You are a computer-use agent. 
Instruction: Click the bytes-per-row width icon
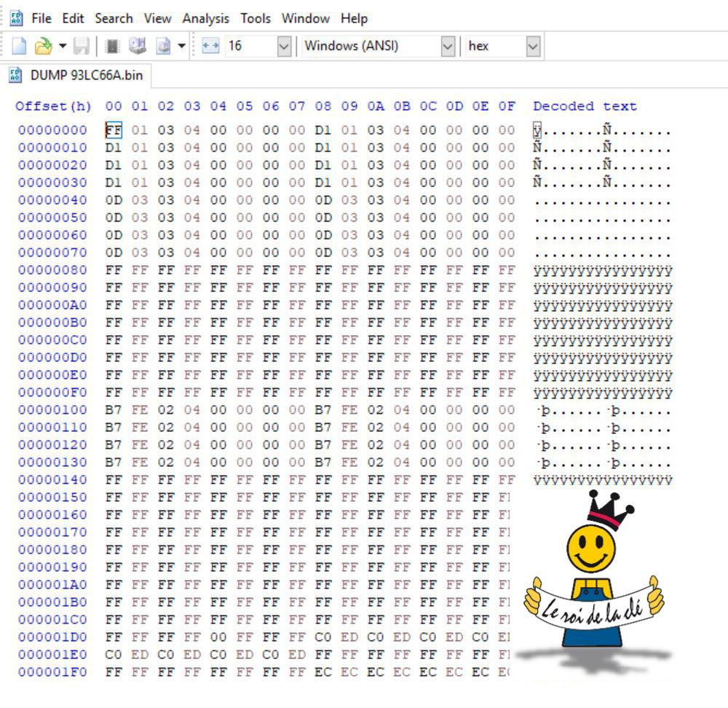point(210,47)
